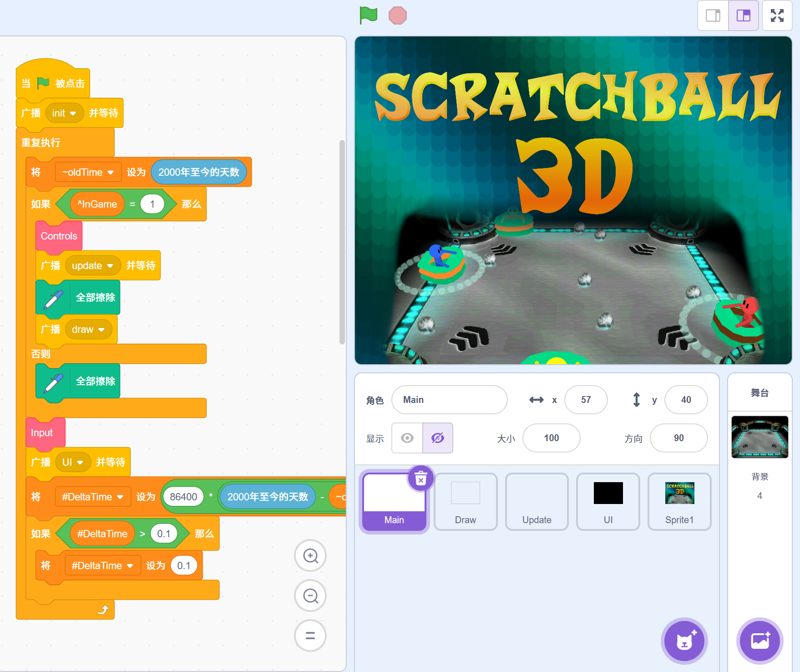Show the Main sprite with the eye toggle
The height and width of the screenshot is (672, 800).
pyautogui.click(x=407, y=438)
